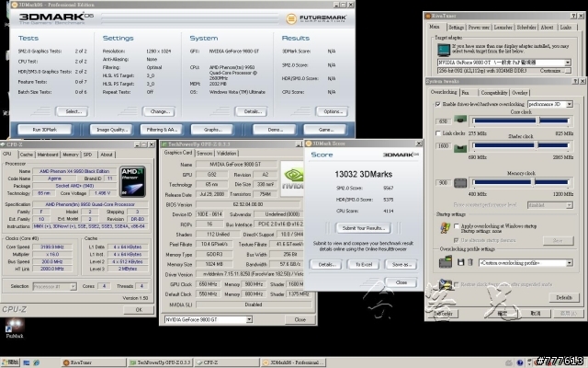This screenshot has height=368, width=588.
Task: Click the AMD Phenom logo in CPU-Z
Action: point(132,182)
